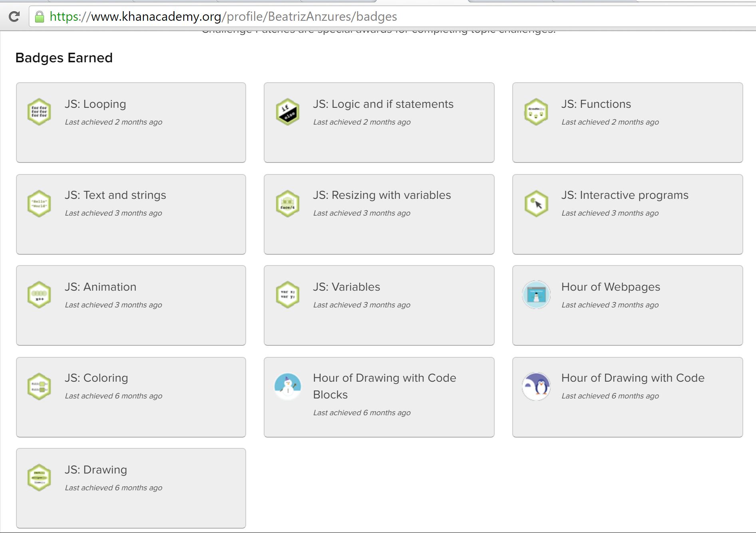This screenshot has width=756, height=533.
Task: Click Last achieved date under JS: Looping
Action: coord(113,122)
